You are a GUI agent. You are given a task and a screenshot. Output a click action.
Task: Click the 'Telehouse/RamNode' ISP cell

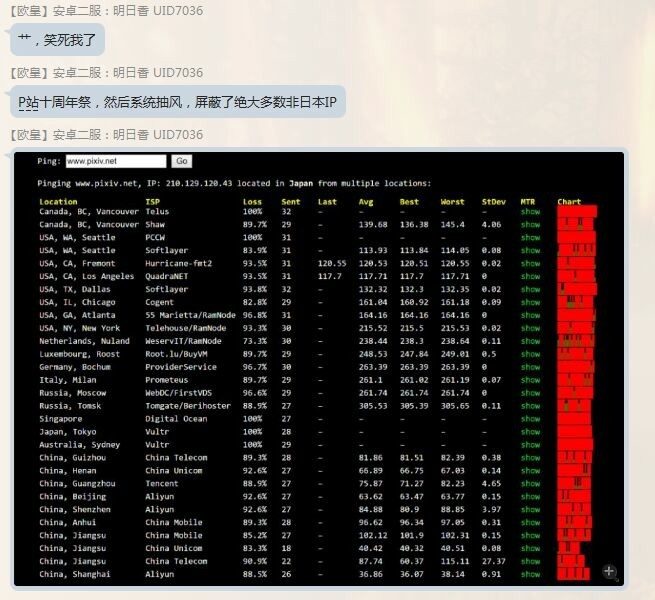(x=185, y=328)
